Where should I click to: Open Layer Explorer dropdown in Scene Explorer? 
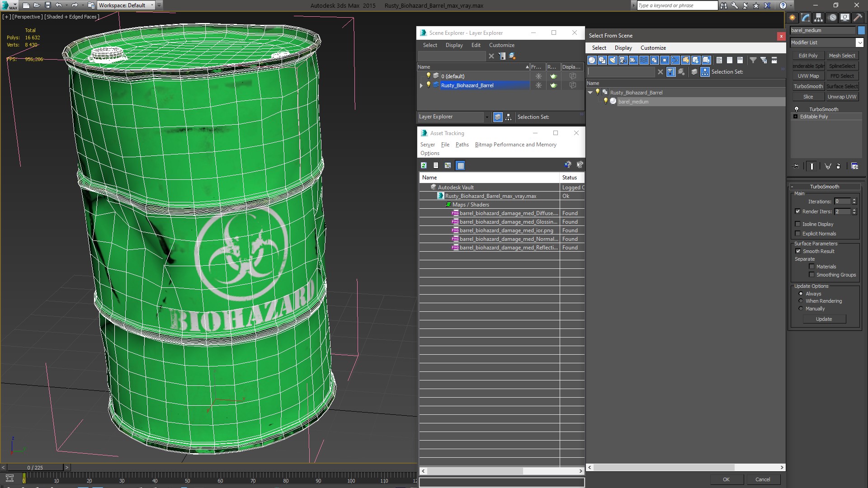487,117
